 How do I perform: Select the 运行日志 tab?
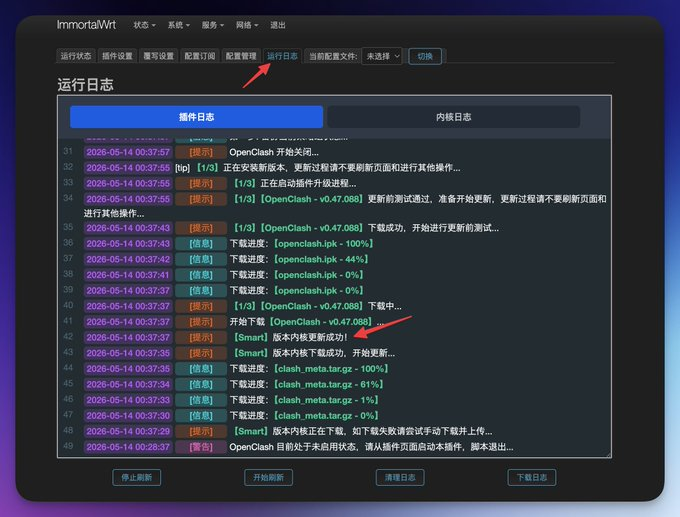(x=282, y=56)
